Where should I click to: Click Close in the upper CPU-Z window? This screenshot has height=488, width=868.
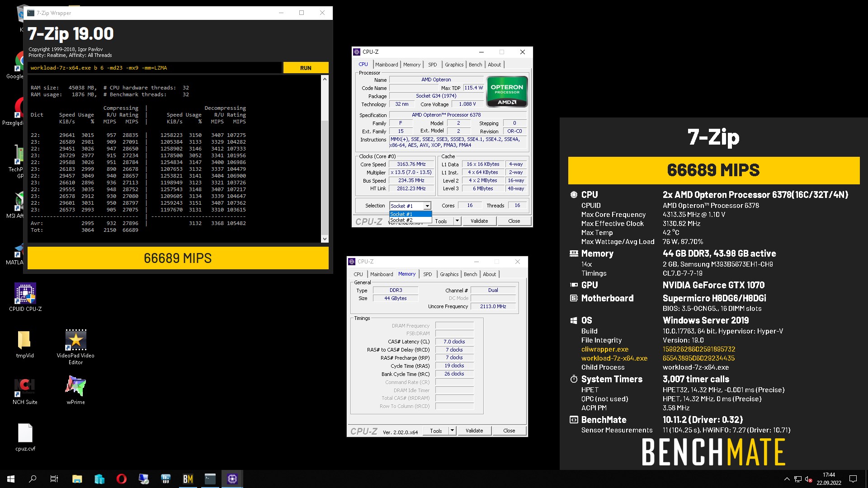[x=514, y=221]
